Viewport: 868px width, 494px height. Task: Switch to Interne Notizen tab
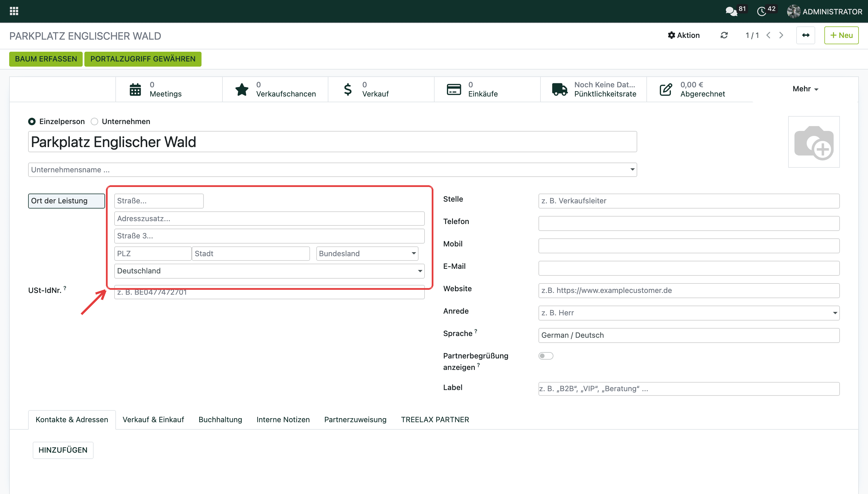pos(283,420)
